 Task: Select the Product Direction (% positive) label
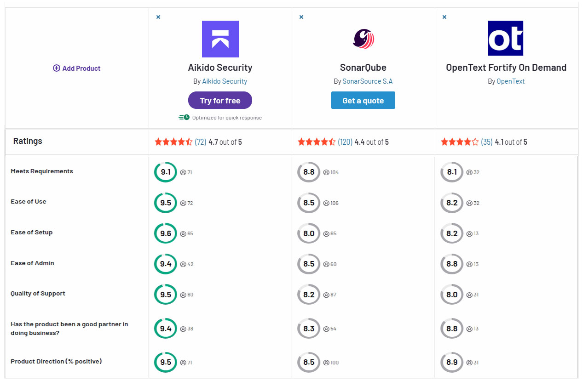[56, 361]
